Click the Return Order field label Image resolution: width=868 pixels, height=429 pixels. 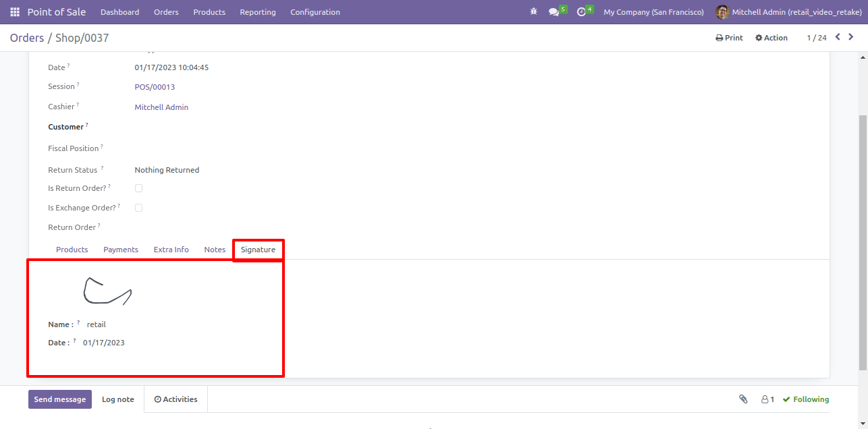[x=72, y=227]
